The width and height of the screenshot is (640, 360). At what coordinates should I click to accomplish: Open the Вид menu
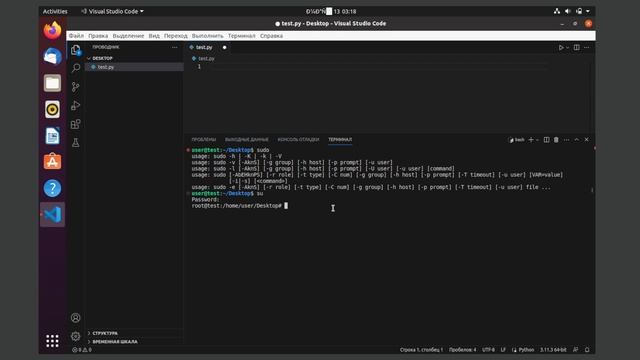coord(154,36)
